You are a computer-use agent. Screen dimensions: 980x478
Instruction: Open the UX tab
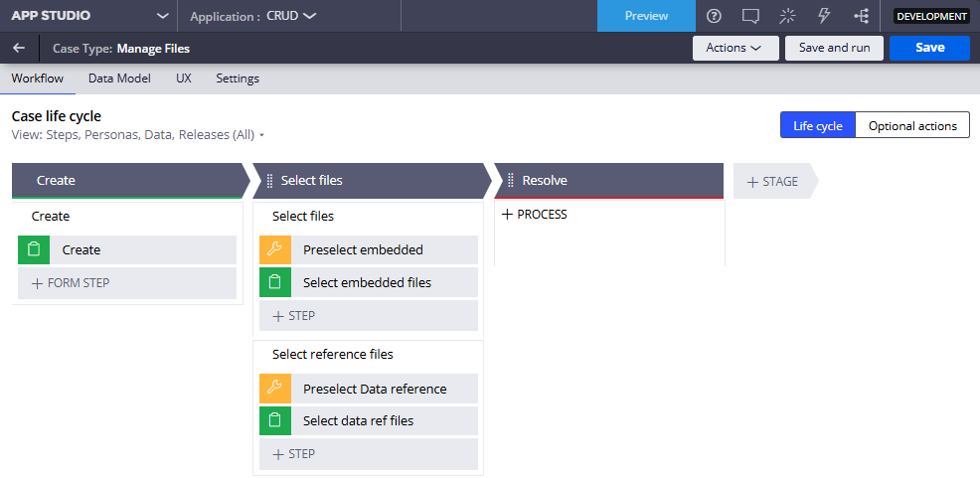coord(184,79)
